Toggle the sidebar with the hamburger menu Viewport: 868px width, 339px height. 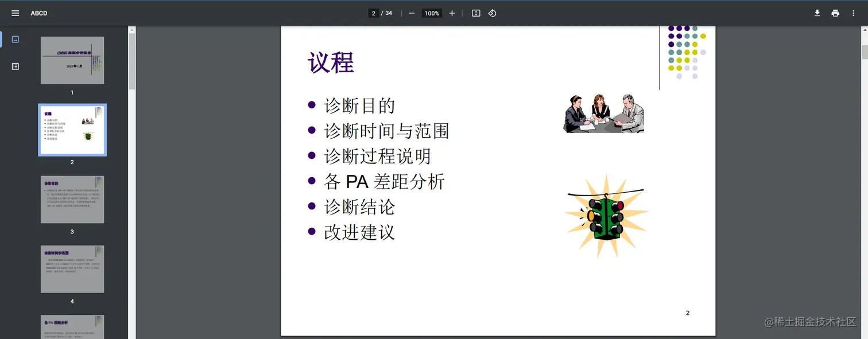coord(15,13)
